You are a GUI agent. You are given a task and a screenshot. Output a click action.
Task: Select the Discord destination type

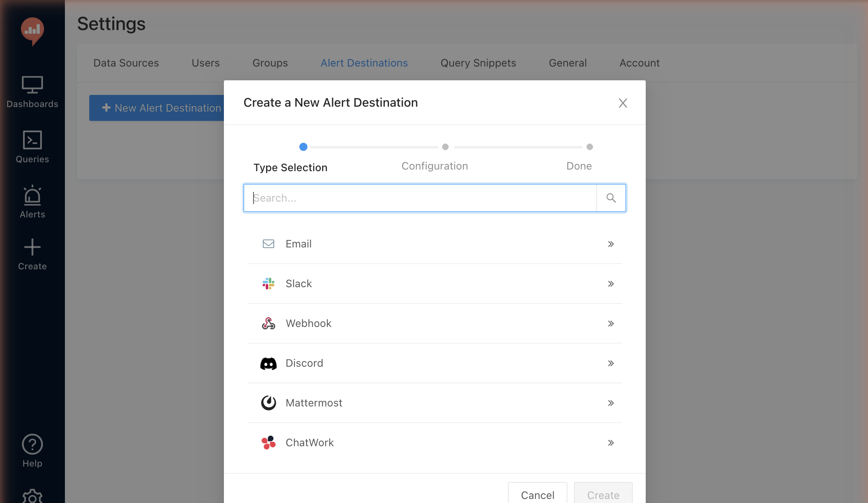(x=435, y=363)
